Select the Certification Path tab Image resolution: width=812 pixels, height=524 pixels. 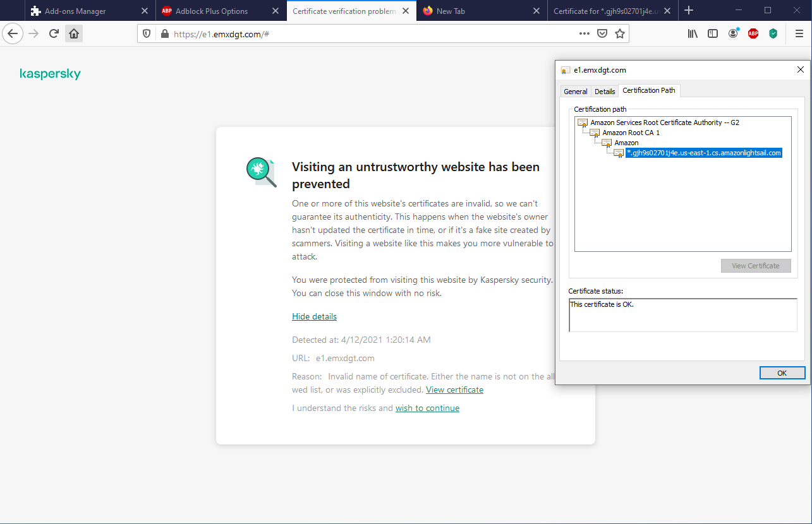pyautogui.click(x=649, y=90)
